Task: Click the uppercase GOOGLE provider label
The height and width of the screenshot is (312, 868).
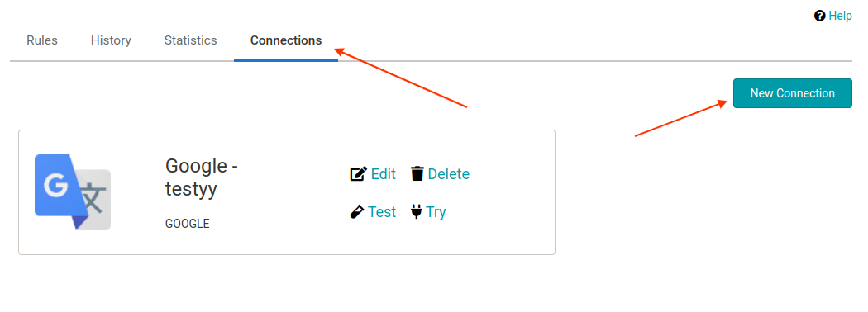Action: pos(187,224)
